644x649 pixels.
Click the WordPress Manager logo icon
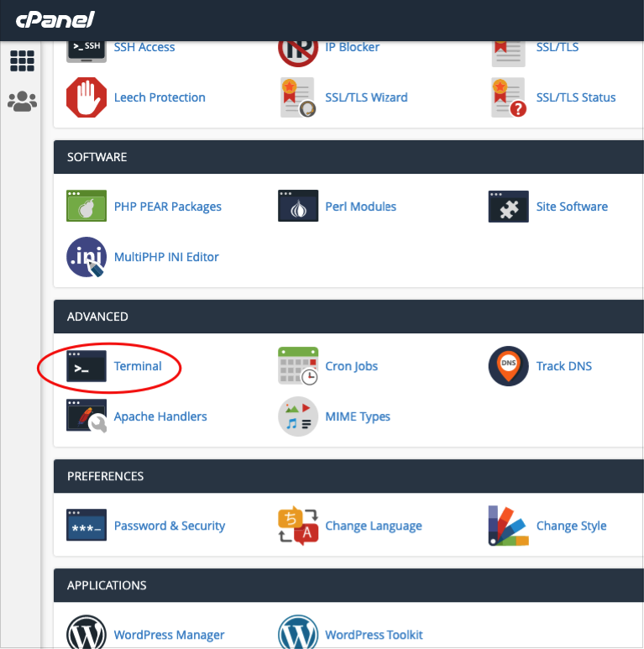[86, 632]
